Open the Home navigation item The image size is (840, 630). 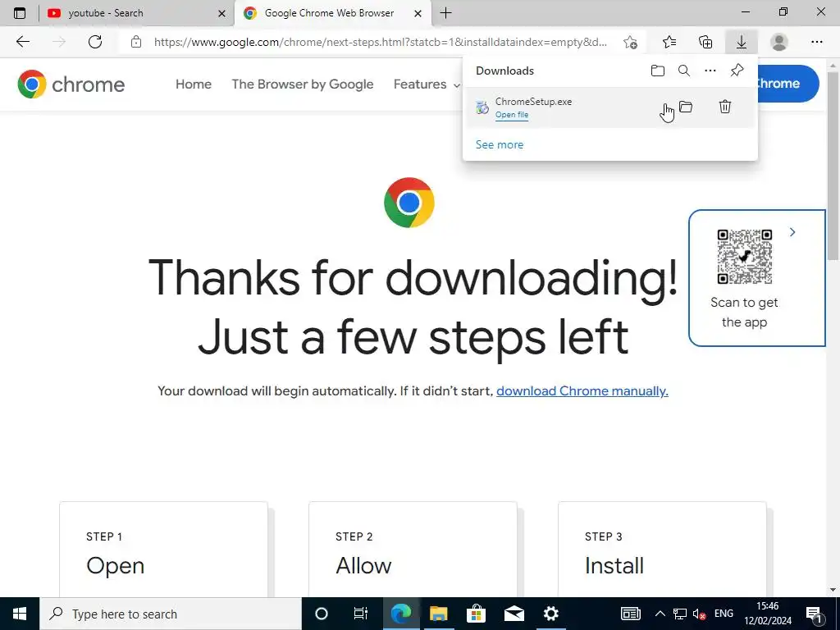(x=194, y=84)
